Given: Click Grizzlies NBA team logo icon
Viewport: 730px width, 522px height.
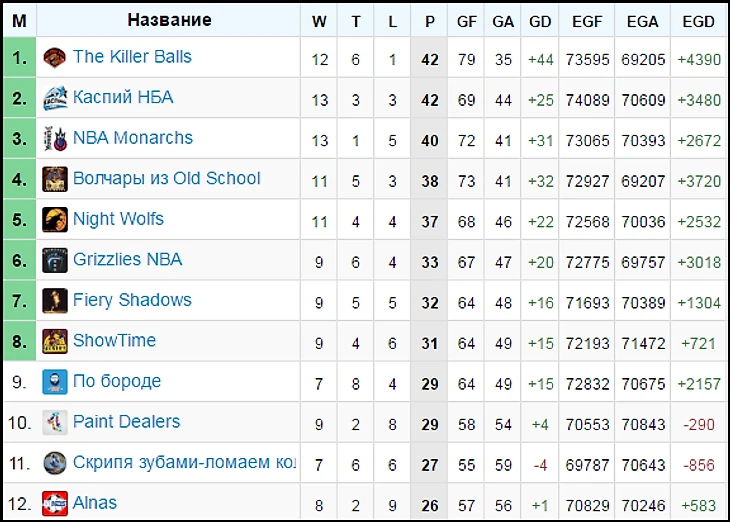Looking at the screenshot, I should pyautogui.click(x=55, y=260).
